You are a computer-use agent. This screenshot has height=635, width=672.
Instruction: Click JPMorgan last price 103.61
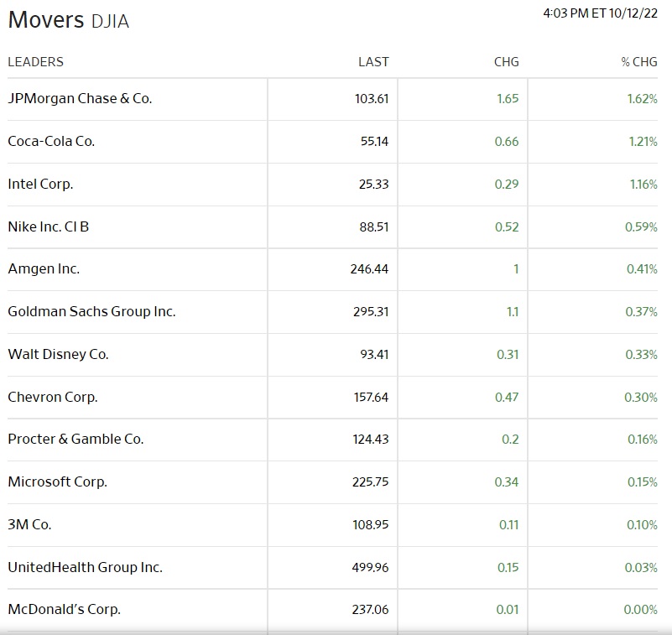pyautogui.click(x=372, y=99)
